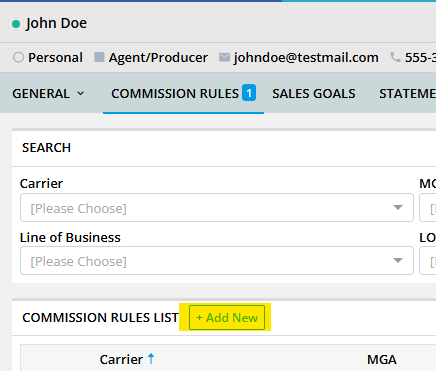
Task: Switch to the COMMISSION RULES tab
Action: click(x=183, y=94)
